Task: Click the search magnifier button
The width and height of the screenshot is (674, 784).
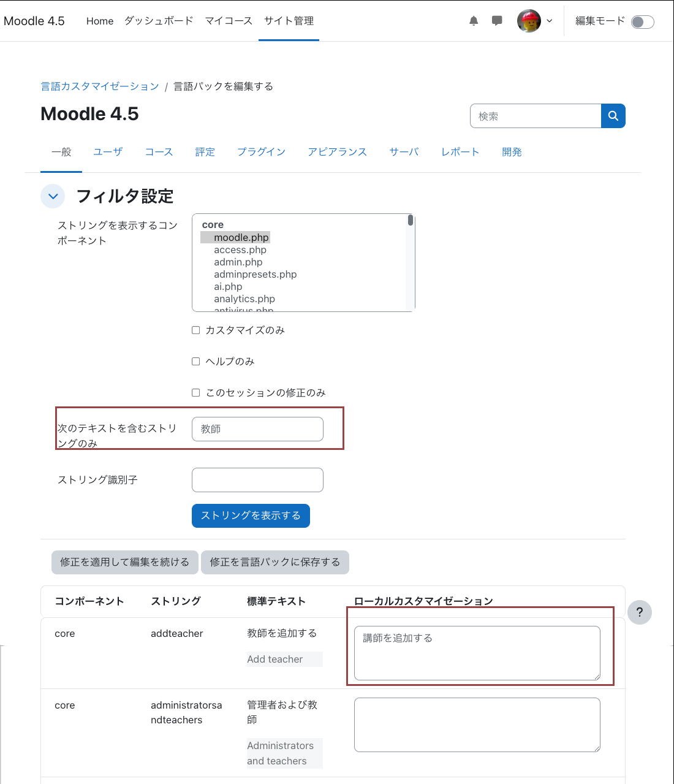Action: tap(613, 116)
